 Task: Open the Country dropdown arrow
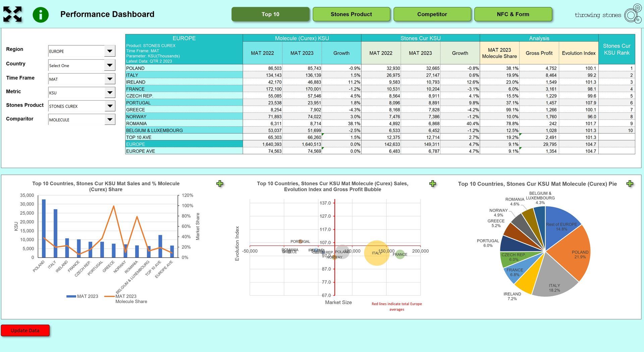coord(110,65)
